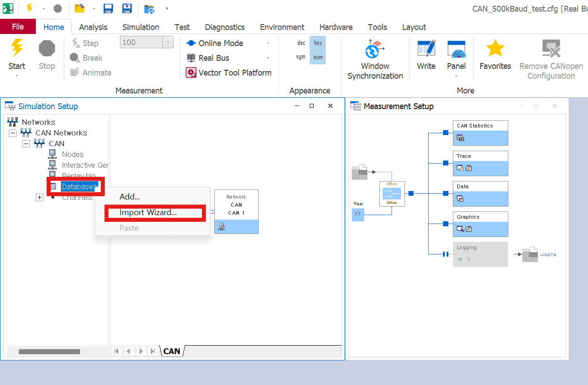Viewport: 588px width, 385px height.
Task: Click the first-tab navigation arrow at bottom
Action: click(116, 351)
